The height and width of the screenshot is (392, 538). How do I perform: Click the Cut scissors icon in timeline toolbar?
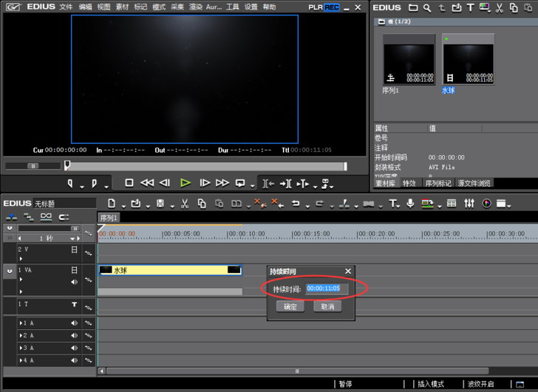(x=185, y=204)
